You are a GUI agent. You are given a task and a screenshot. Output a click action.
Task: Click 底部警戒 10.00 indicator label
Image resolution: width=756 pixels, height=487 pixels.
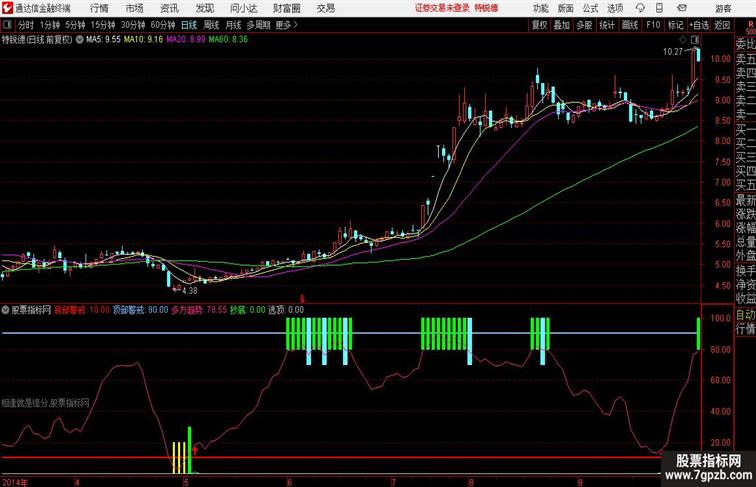point(82,310)
